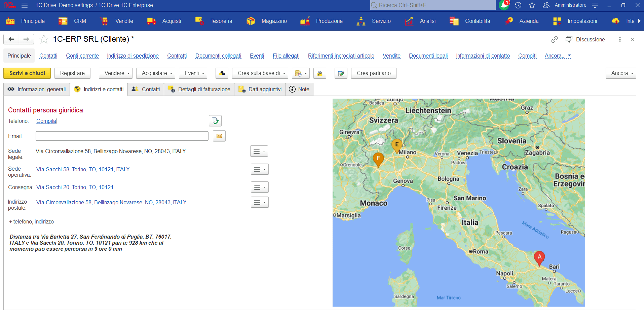Click Scrivi e chiudi button
This screenshot has width=644, height=312.
[27, 73]
